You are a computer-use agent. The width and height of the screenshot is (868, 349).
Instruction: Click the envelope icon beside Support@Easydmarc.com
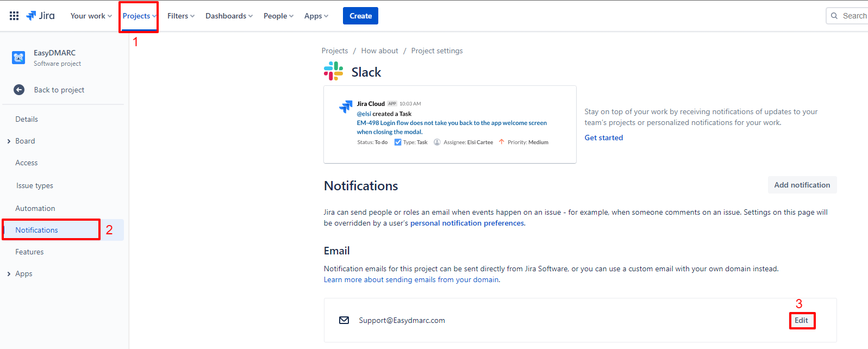344,320
